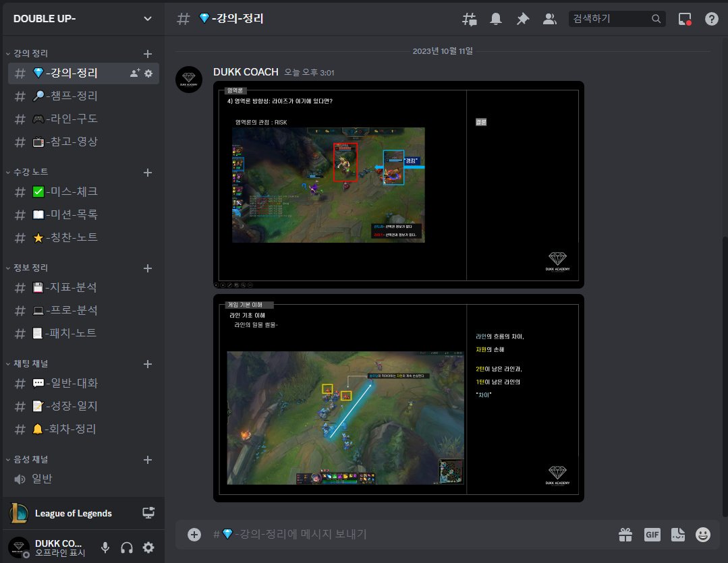728x563 pixels.
Task: Open the inbox icon in the header
Action: [685, 19]
